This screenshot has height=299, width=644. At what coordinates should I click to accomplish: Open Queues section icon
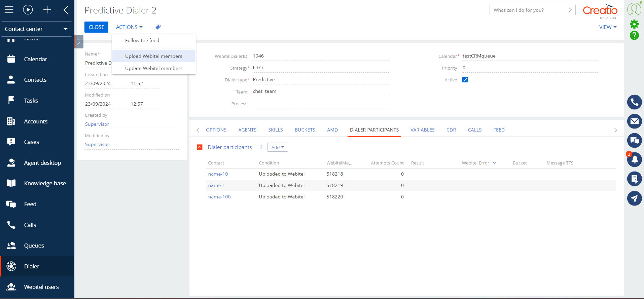(x=11, y=246)
